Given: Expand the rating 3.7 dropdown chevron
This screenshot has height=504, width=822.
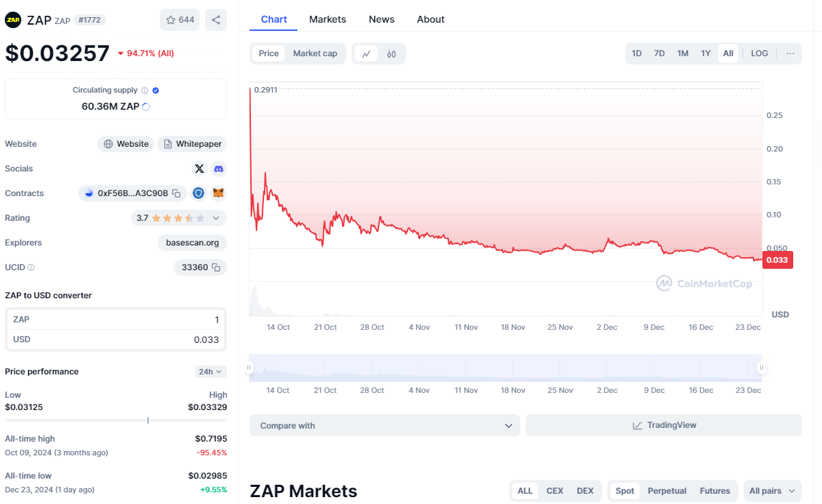Looking at the screenshot, I should pos(216,218).
